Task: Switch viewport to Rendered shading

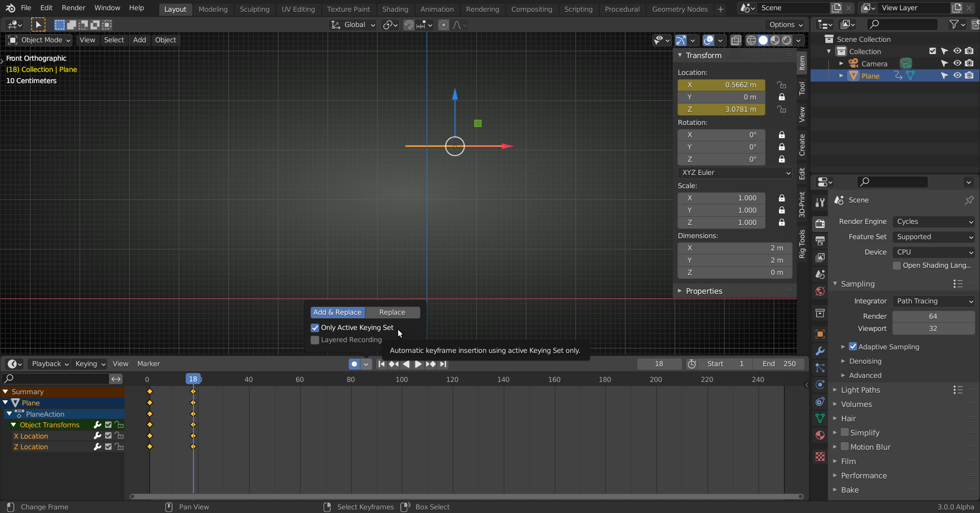Action: pos(787,40)
